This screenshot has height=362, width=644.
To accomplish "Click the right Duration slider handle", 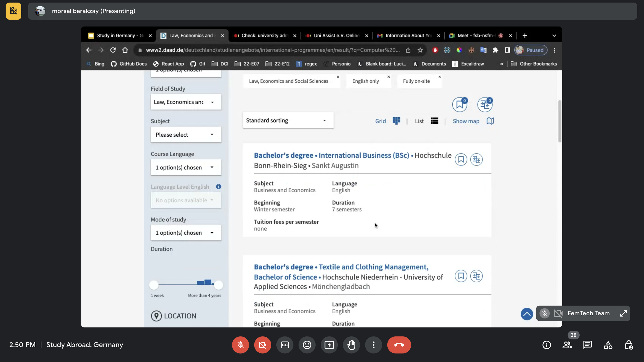I will click(x=218, y=285).
